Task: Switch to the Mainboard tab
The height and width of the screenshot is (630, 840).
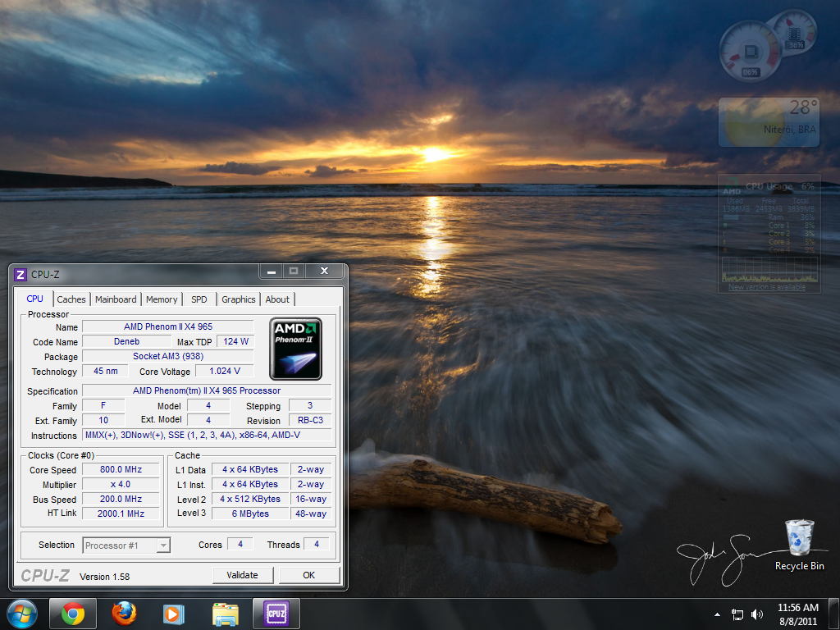Action: tap(116, 299)
